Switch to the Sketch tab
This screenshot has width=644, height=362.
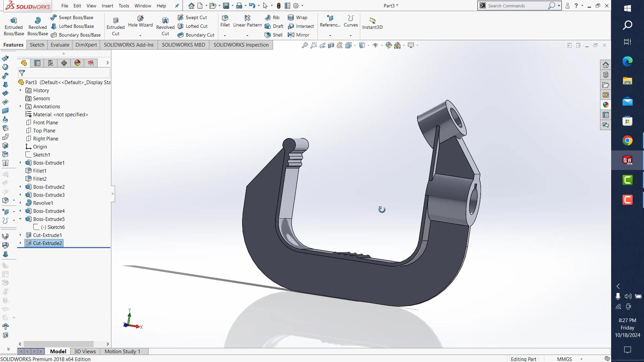(x=37, y=45)
